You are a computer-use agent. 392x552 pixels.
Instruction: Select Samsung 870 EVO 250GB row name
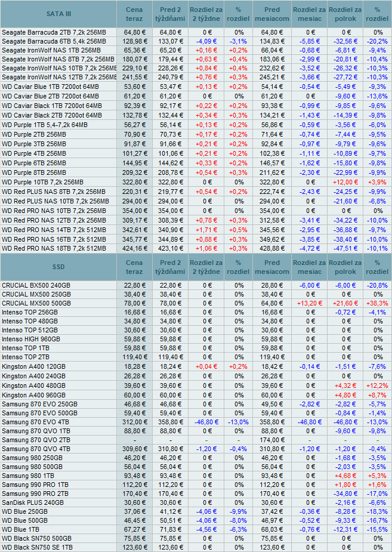click(x=39, y=404)
